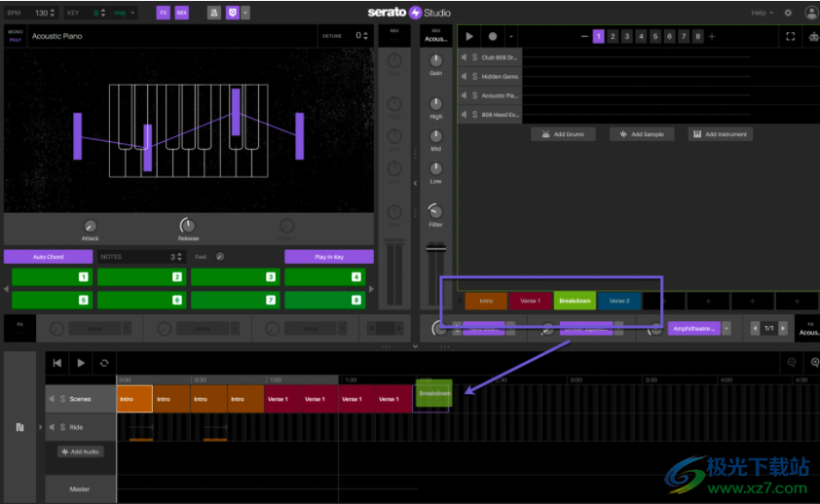Toggle the Play in Key button

click(x=329, y=257)
